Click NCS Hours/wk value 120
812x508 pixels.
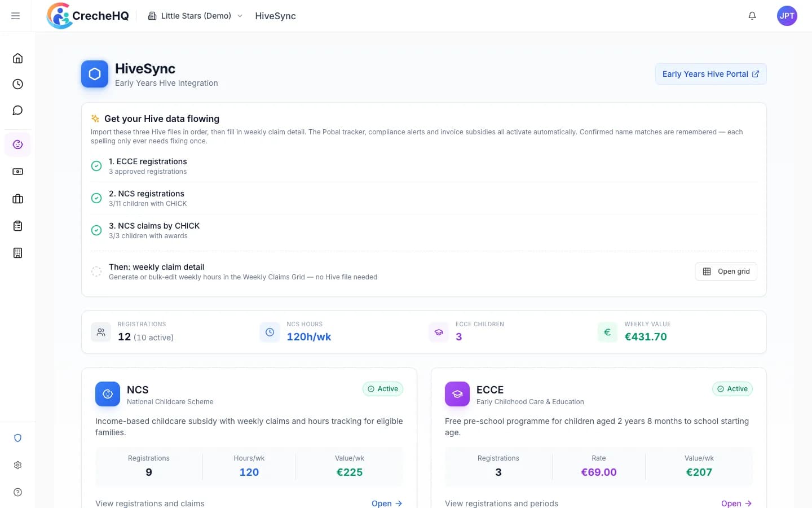click(x=249, y=472)
